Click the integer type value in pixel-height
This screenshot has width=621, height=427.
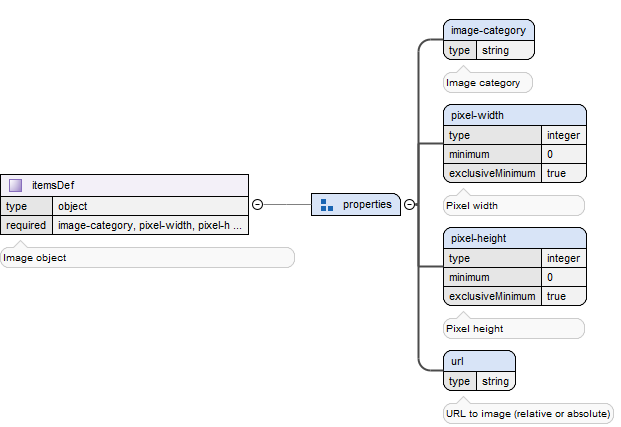click(563, 258)
